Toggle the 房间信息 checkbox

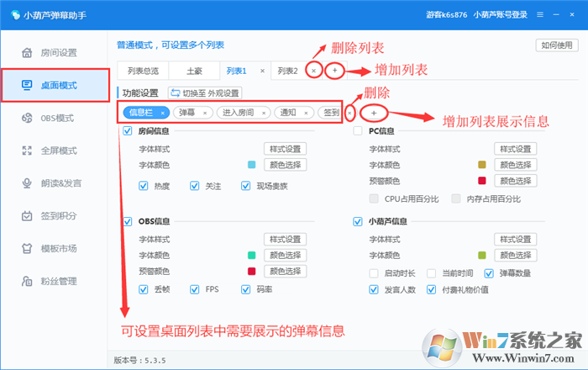[128, 131]
